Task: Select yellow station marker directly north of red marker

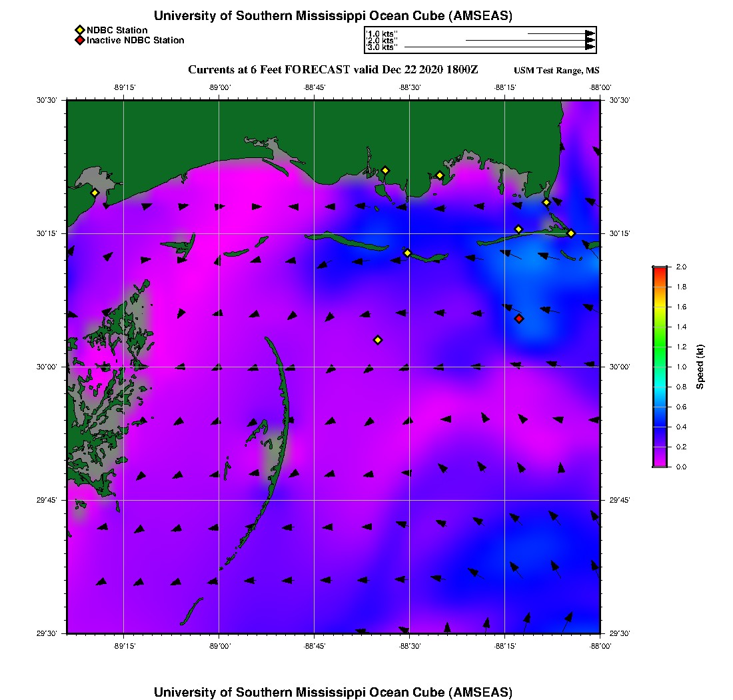Action: click(x=518, y=229)
